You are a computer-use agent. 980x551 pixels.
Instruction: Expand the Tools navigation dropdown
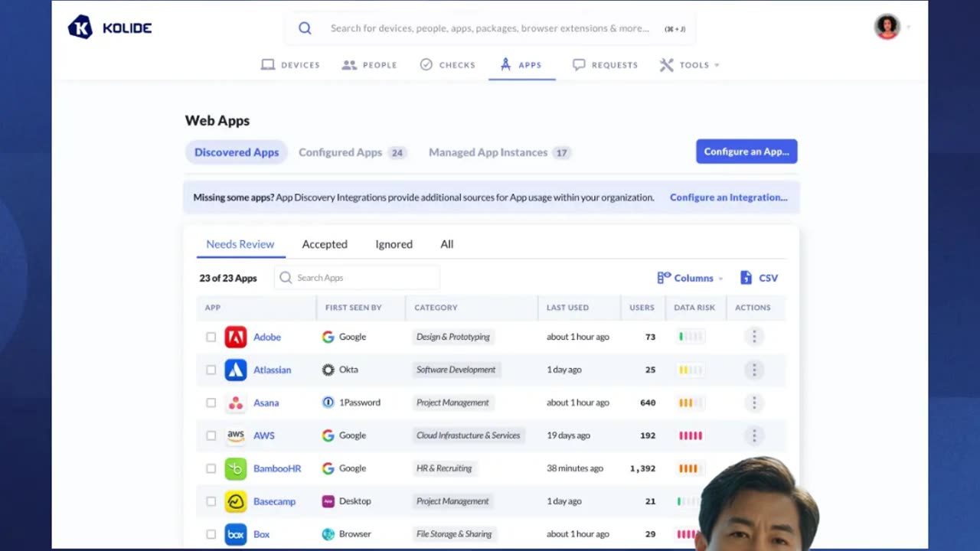[690, 65]
